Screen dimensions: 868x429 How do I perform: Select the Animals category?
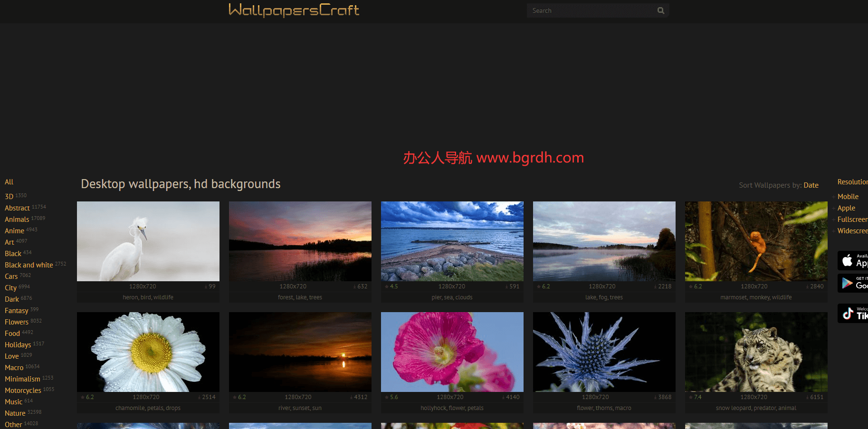pos(17,219)
